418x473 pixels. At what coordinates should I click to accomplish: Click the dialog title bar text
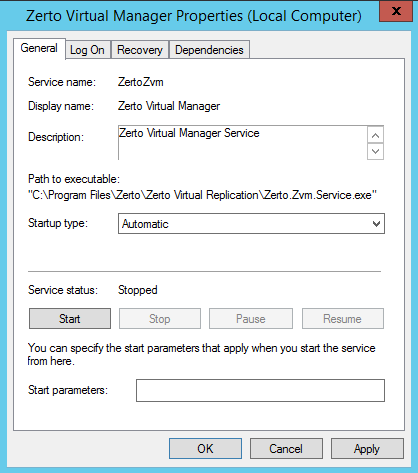tap(194, 16)
